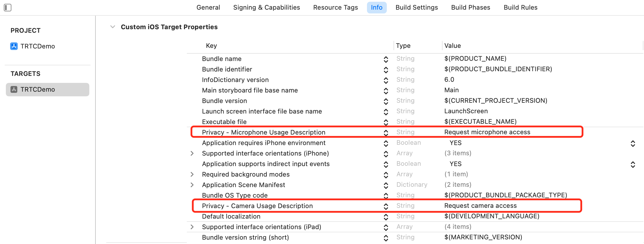
Task: Edit the Request microphone access value
Action: pos(487,132)
